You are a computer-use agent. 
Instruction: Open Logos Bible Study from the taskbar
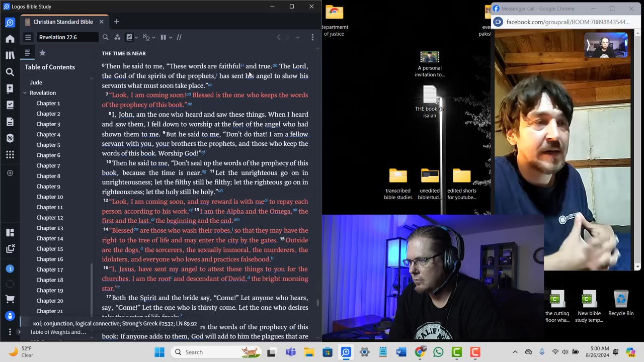346,352
